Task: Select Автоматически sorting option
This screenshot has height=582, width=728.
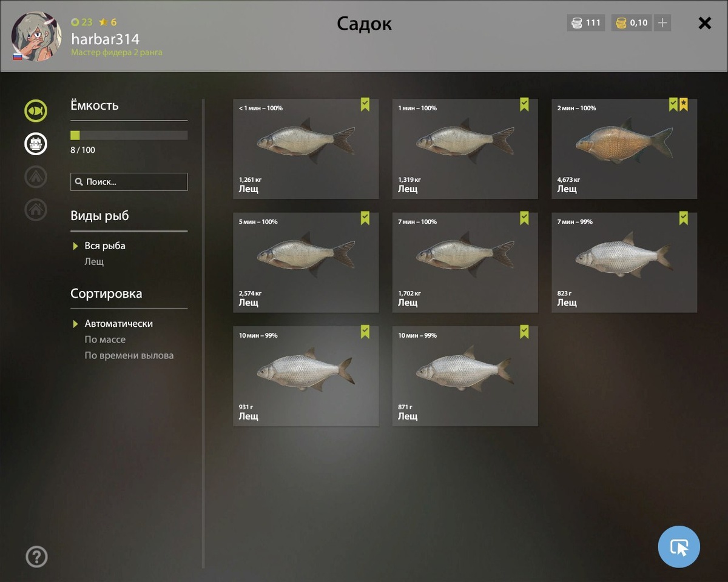Action: pos(119,324)
